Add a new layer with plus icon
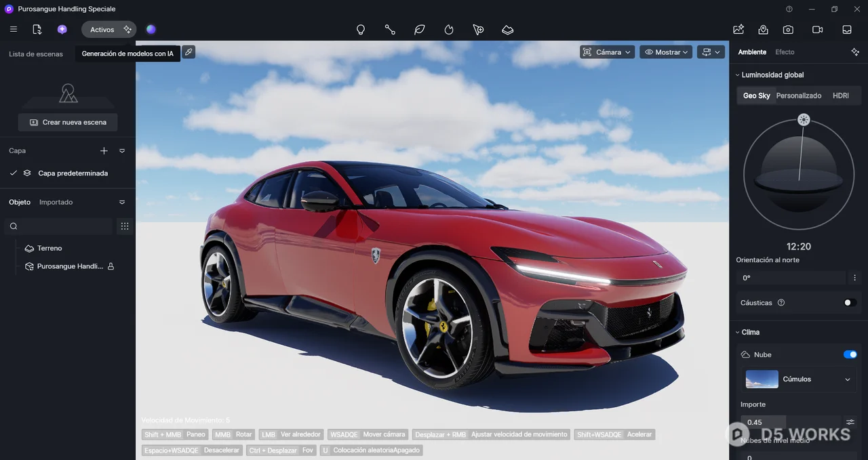The image size is (868, 460). 104,150
